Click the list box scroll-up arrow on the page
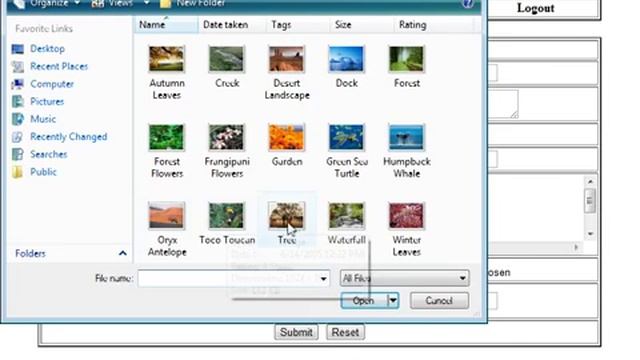640x360 pixels. (x=590, y=181)
